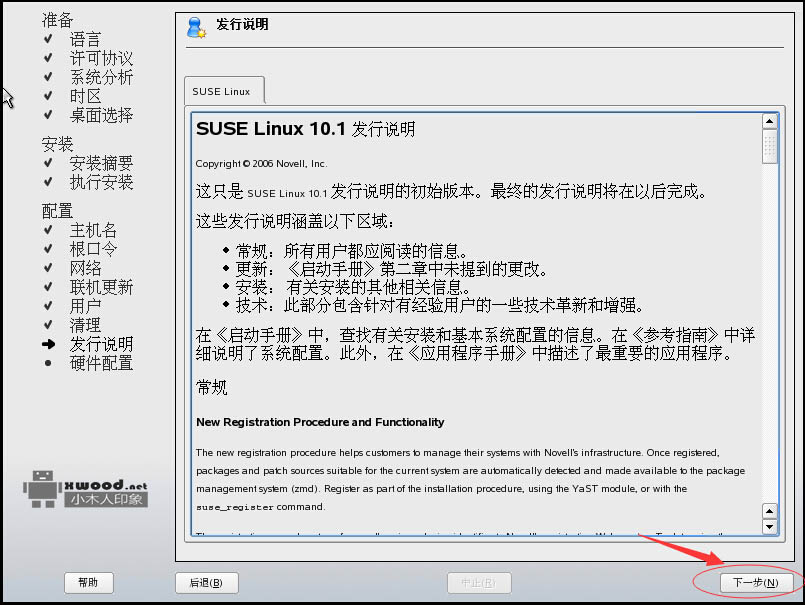Click the checkmark next to 许可协议
This screenshot has height=605, width=805.
tap(48, 58)
